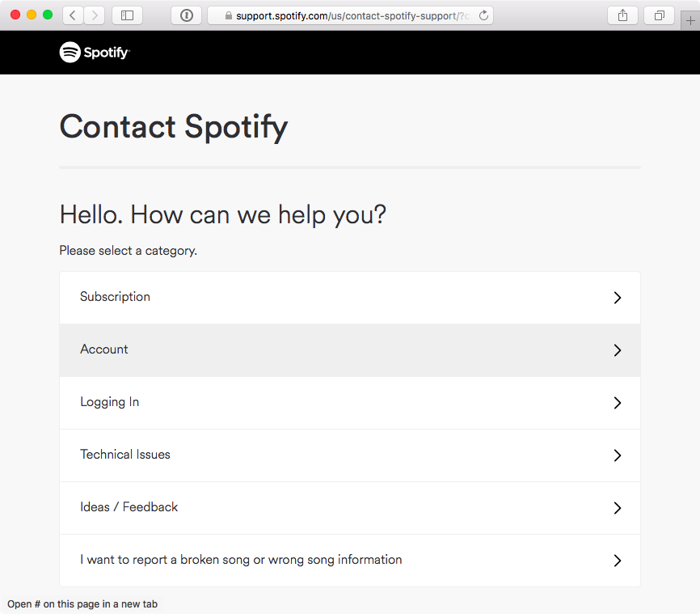The image size is (700, 614).
Task: Go back using Safari's back arrow
Action: coord(73,15)
